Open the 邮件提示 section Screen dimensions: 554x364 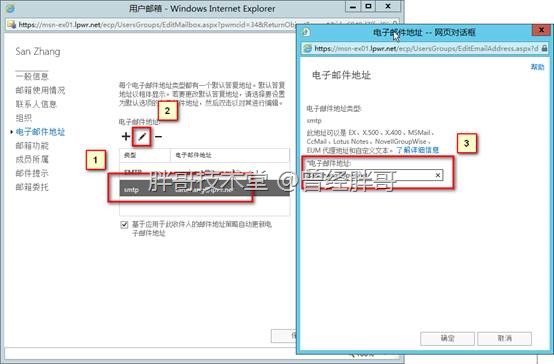pyautogui.click(x=32, y=173)
